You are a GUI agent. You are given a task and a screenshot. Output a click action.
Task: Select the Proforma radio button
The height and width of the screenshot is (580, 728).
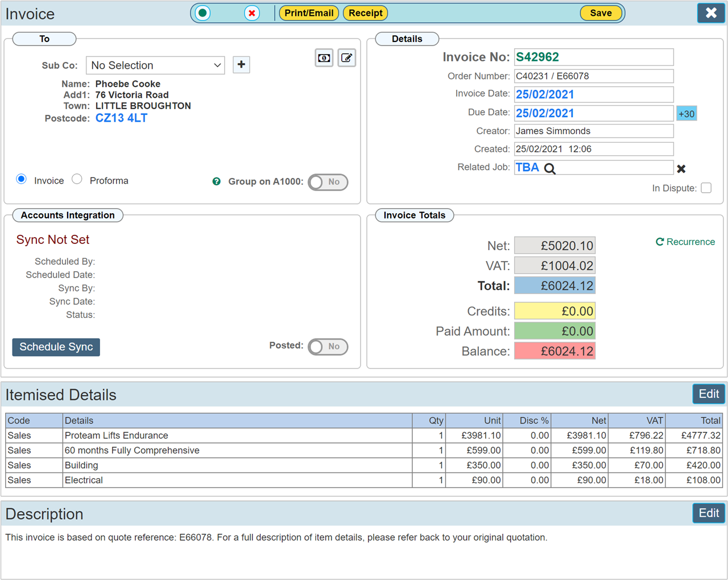[x=77, y=179]
